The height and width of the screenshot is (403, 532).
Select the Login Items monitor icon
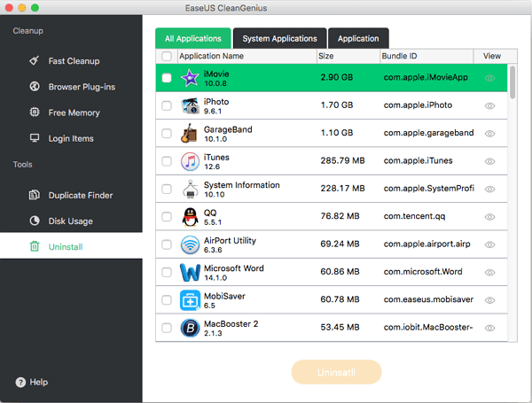click(x=34, y=138)
